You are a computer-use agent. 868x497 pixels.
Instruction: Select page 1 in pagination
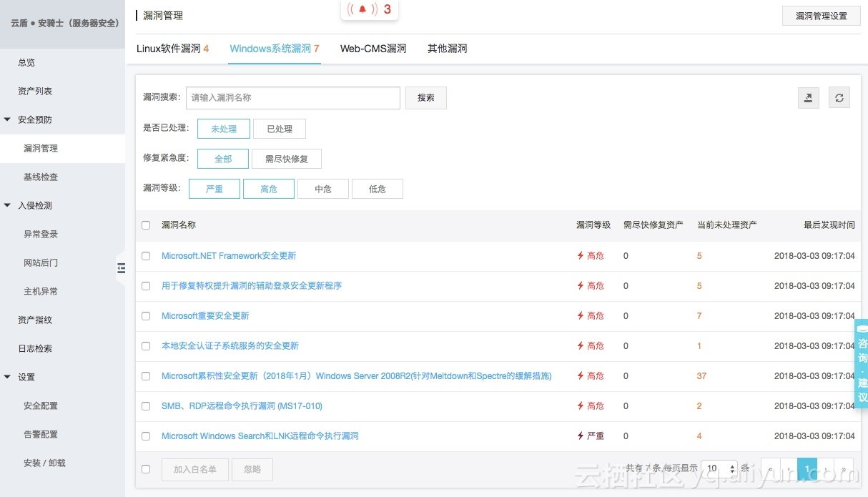(x=807, y=469)
